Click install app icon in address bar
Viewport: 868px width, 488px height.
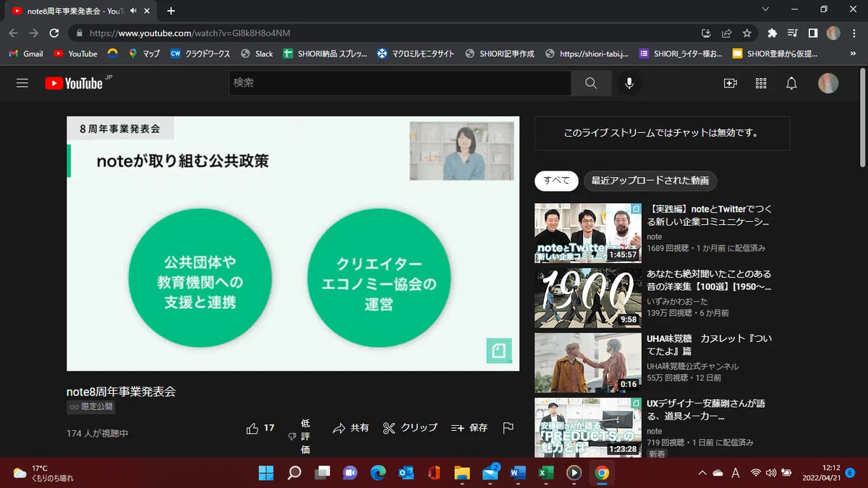(707, 33)
